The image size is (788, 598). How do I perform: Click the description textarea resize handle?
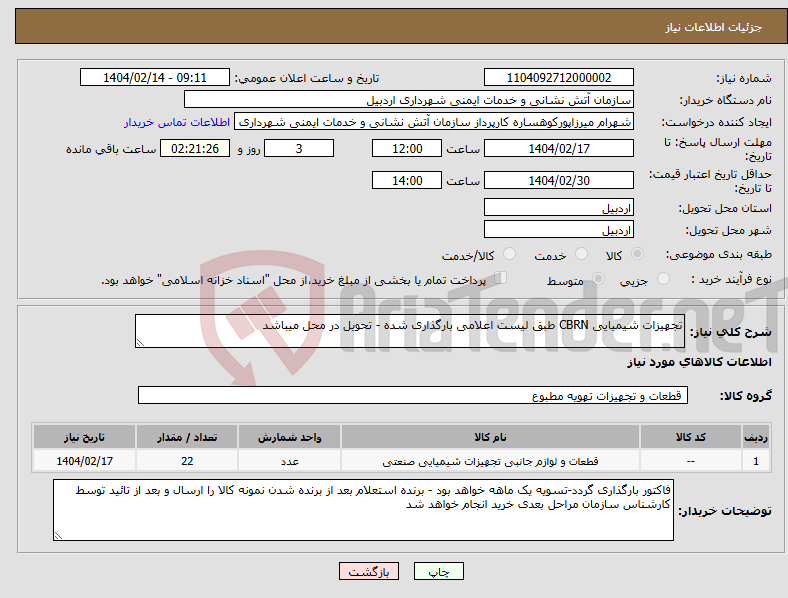pyautogui.click(x=140, y=343)
